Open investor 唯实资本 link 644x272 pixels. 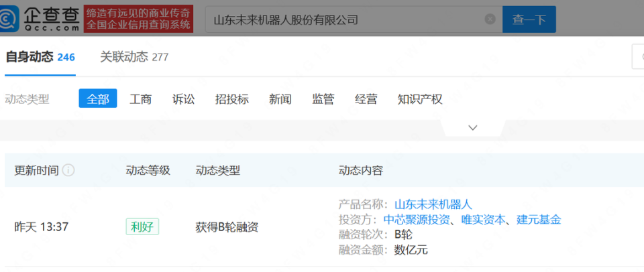click(x=484, y=220)
